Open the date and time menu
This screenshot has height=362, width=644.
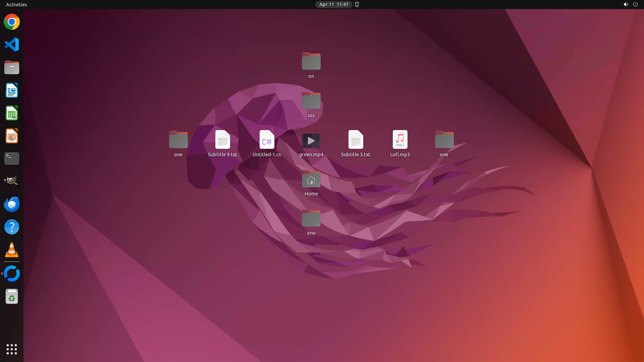coord(333,4)
